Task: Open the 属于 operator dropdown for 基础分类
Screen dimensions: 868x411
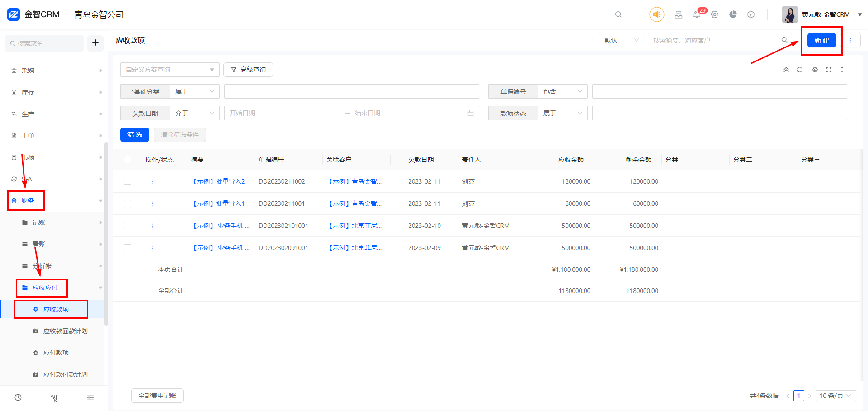Action: pyautogui.click(x=195, y=91)
